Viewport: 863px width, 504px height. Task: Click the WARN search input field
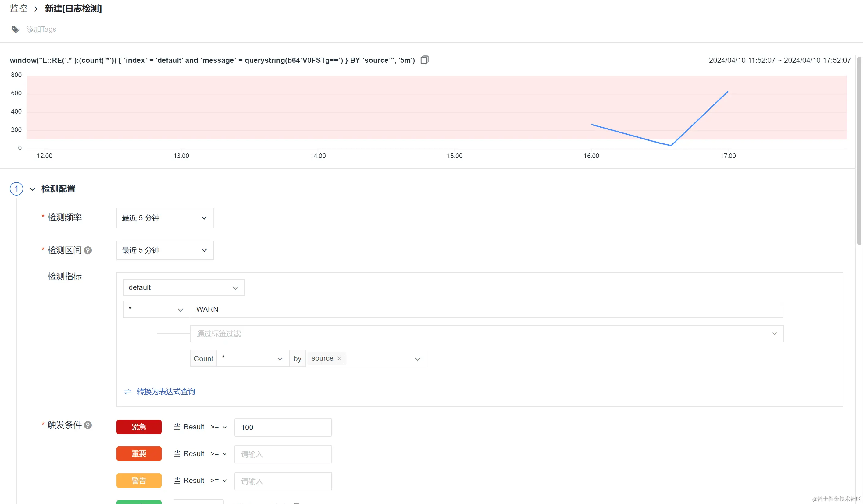486,309
